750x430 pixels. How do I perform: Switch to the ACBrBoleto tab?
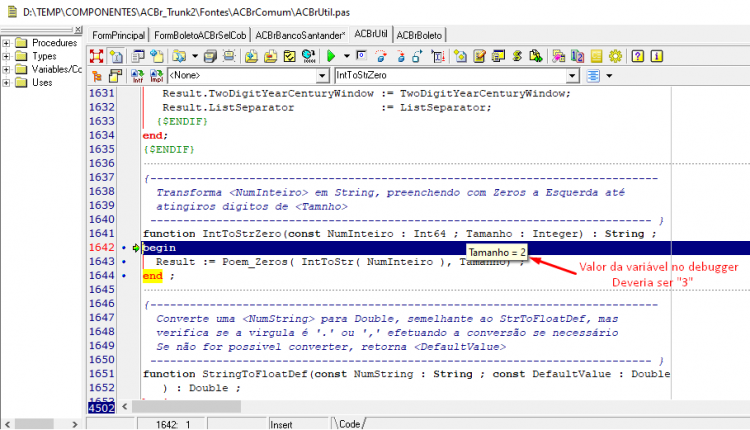click(x=419, y=35)
